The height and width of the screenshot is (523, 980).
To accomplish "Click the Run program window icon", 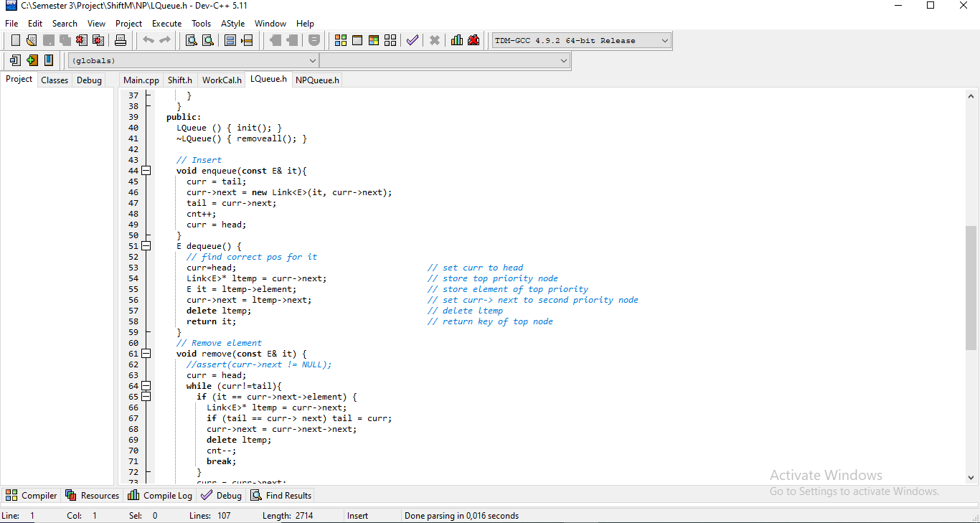I will [x=357, y=40].
